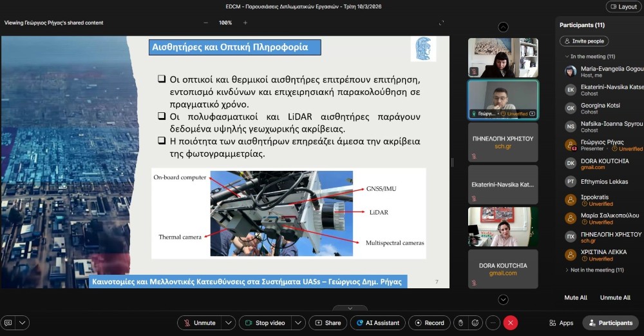Expand shared content to full screen

pos(441,23)
